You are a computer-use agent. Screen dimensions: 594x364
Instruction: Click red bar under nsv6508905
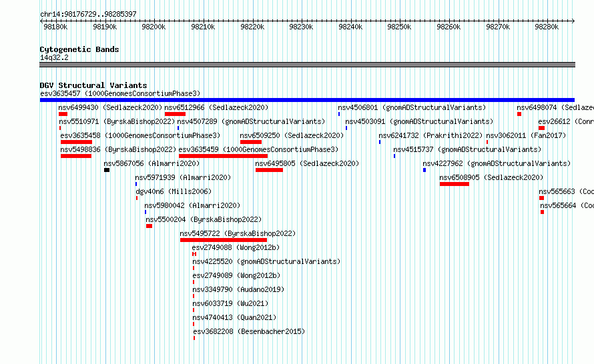pos(455,184)
